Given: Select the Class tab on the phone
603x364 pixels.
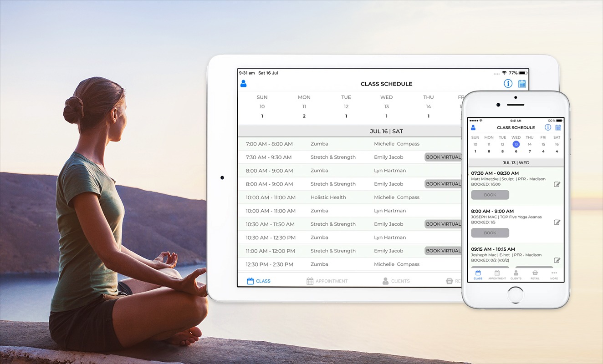Looking at the screenshot, I should 478,275.
